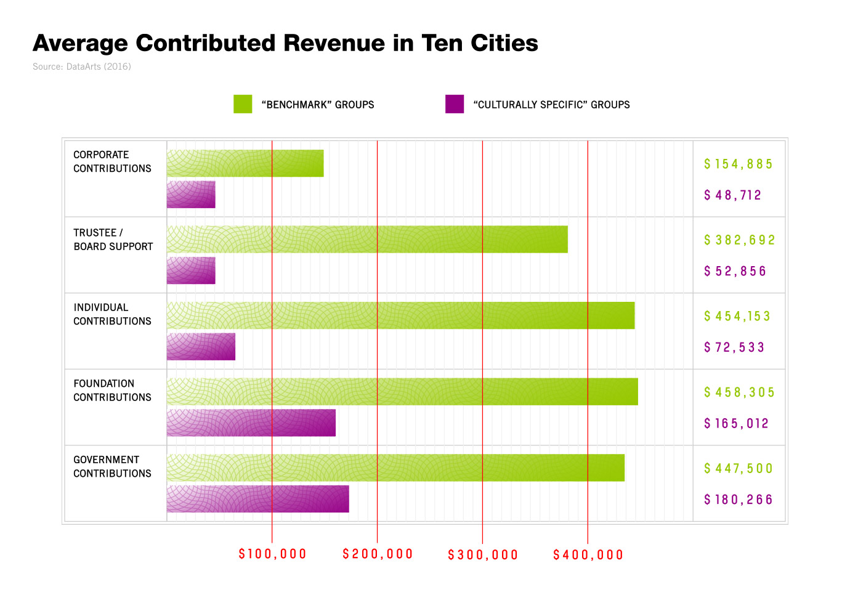This screenshot has width=850, height=616.
Task: Click the chart title "Average Contributed Revenue in Ten Cities"
Action: [285, 43]
